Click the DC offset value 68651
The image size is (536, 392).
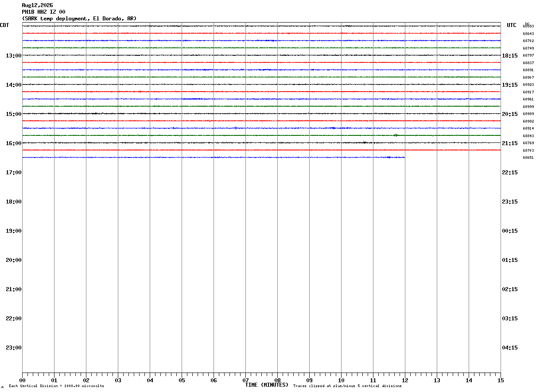[528, 158]
